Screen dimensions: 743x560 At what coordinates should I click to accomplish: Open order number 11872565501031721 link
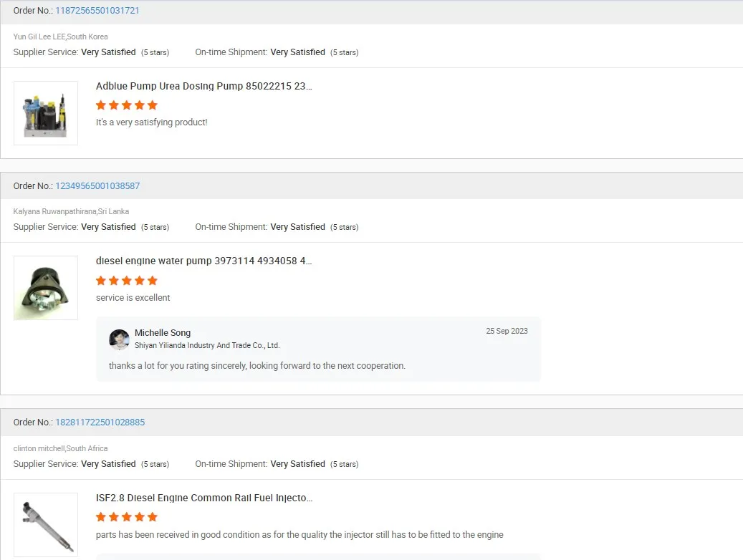pos(97,11)
